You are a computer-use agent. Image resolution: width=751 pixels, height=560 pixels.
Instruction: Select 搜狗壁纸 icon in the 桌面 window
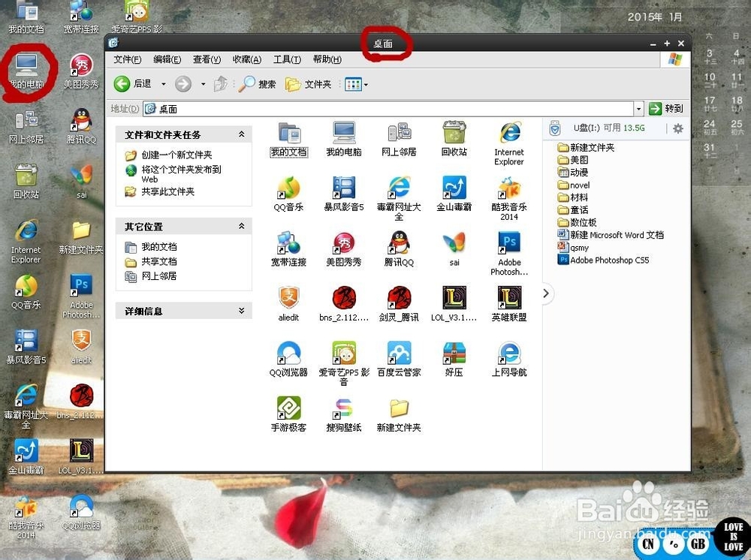pos(343,414)
